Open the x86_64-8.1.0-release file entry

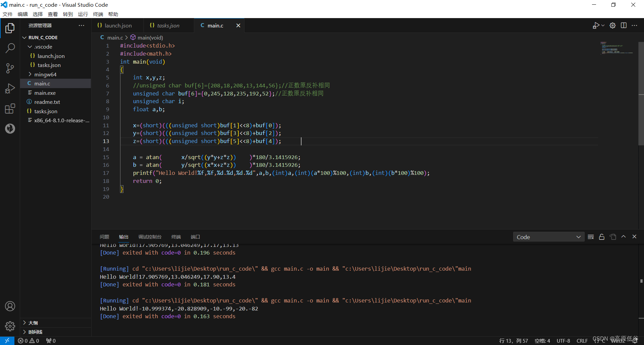coord(56,120)
